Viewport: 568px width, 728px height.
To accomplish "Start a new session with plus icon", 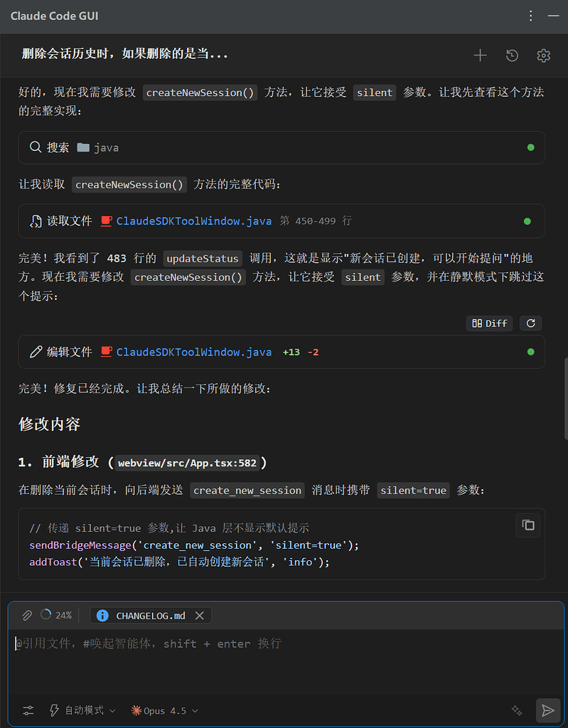I will click(x=480, y=55).
